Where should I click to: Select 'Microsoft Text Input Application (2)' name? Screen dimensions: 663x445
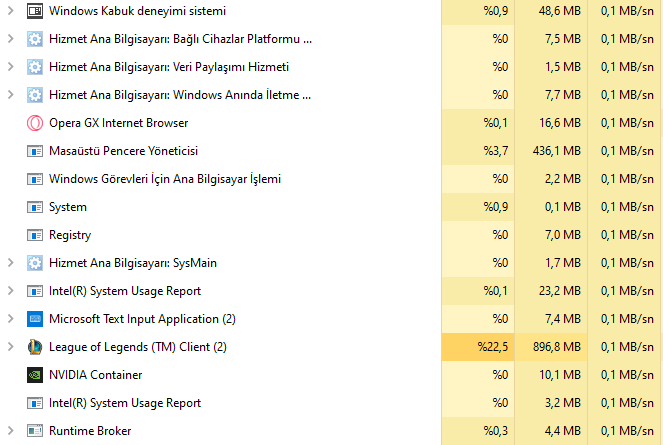point(142,319)
